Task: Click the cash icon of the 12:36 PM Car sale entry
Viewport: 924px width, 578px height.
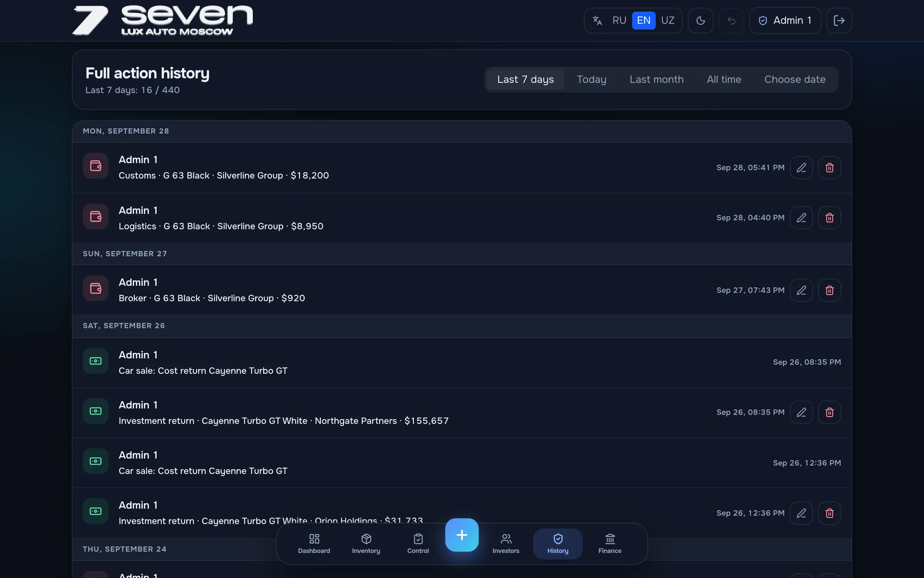Action: pos(95,461)
